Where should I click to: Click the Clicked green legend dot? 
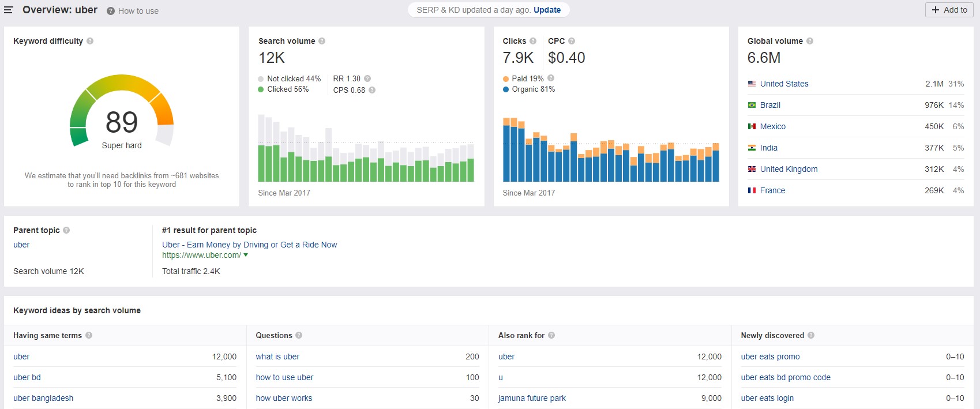click(x=261, y=89)
